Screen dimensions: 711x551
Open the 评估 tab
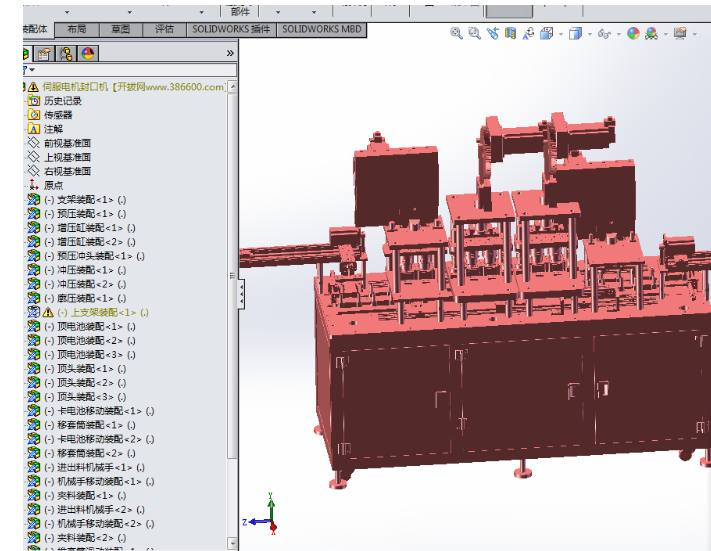point(164,29)
